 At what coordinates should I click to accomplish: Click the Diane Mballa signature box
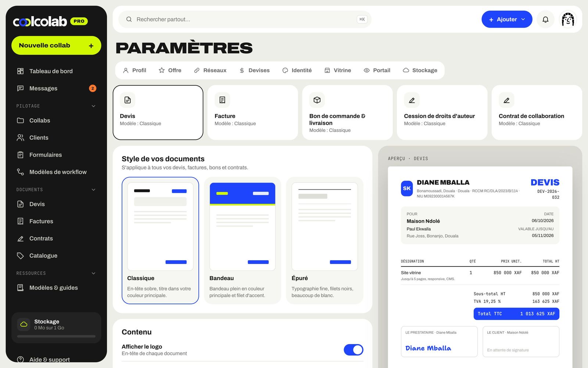click(x=439, y=342)
